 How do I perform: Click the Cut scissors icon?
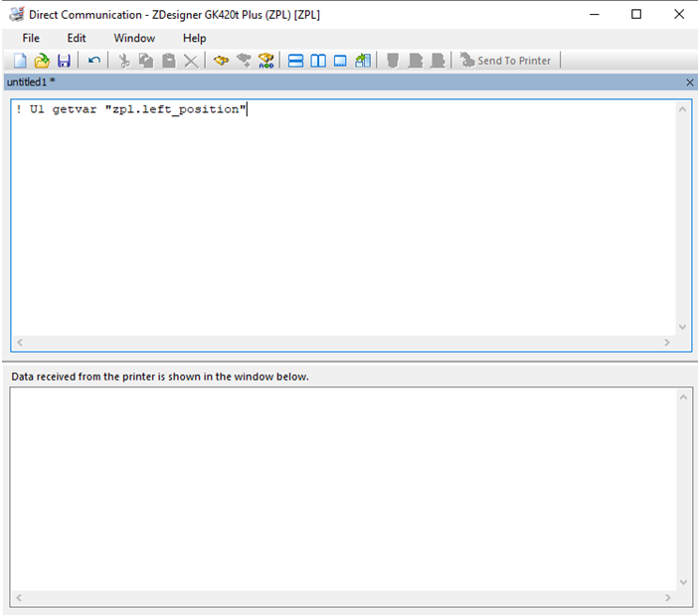tap(124, 61)
